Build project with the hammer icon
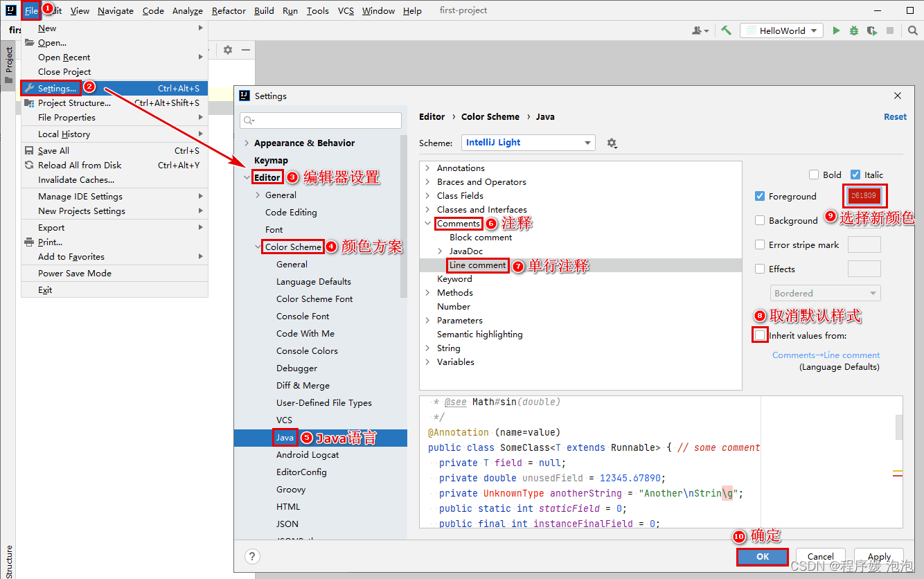924x579 pixels. [x=726, y=30]
